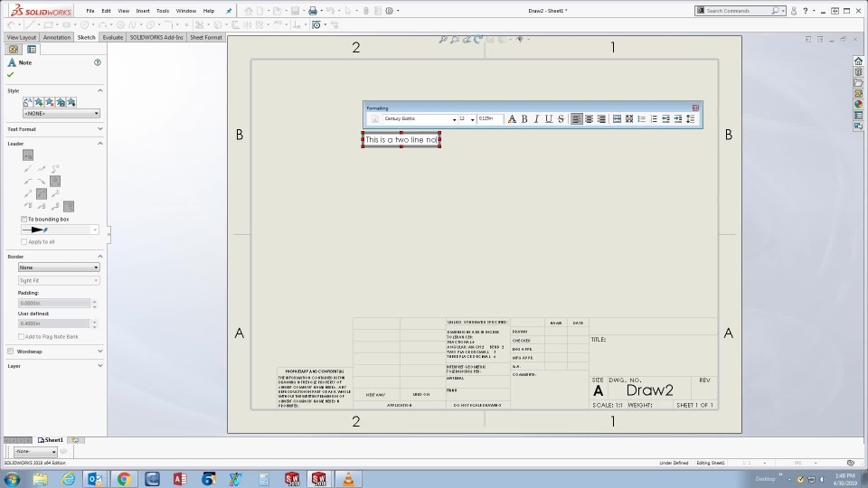Viewport: 868px width, 488px height.
Task: Open the Tools menu
Action: [x=163, y=11]
